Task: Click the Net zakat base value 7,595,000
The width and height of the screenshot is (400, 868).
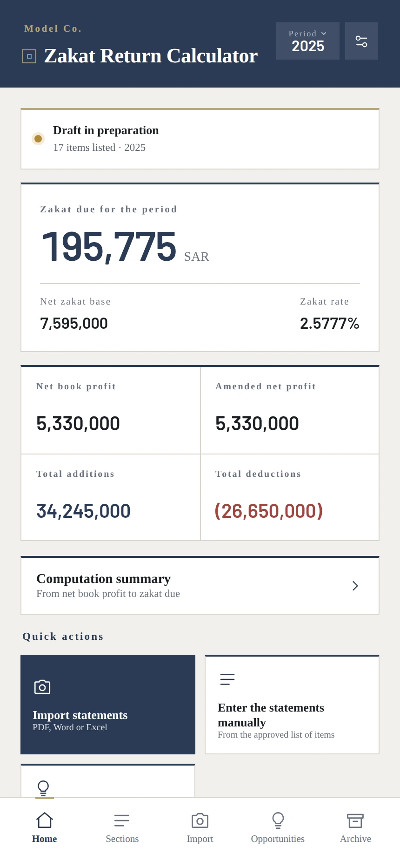Action: click(74, 323)
